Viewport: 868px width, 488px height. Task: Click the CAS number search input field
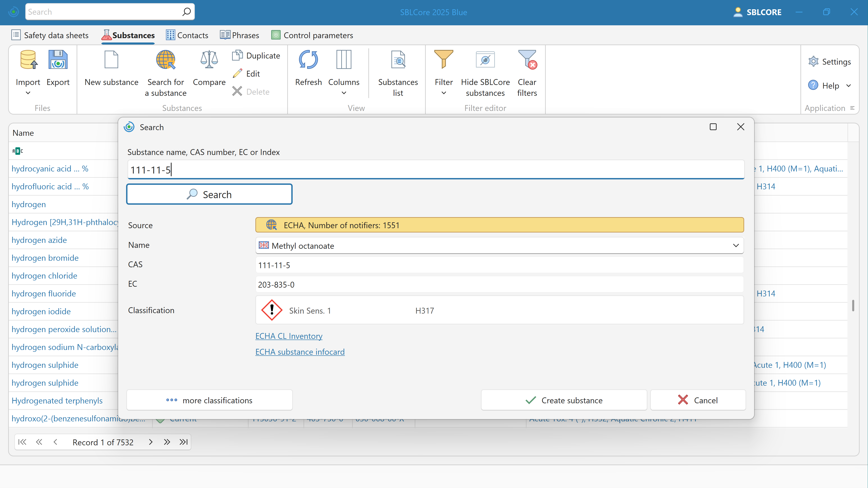click(x=435, y=170)
